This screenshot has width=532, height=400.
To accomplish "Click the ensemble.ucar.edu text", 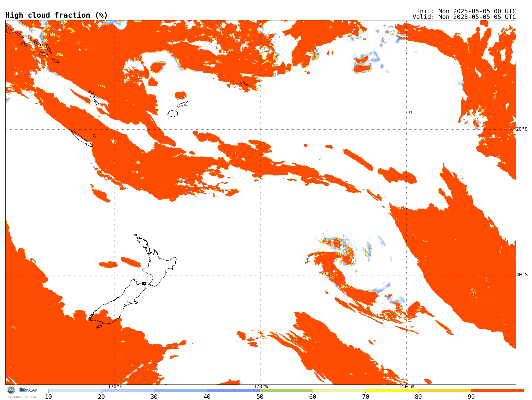I will tap(22, 397).
